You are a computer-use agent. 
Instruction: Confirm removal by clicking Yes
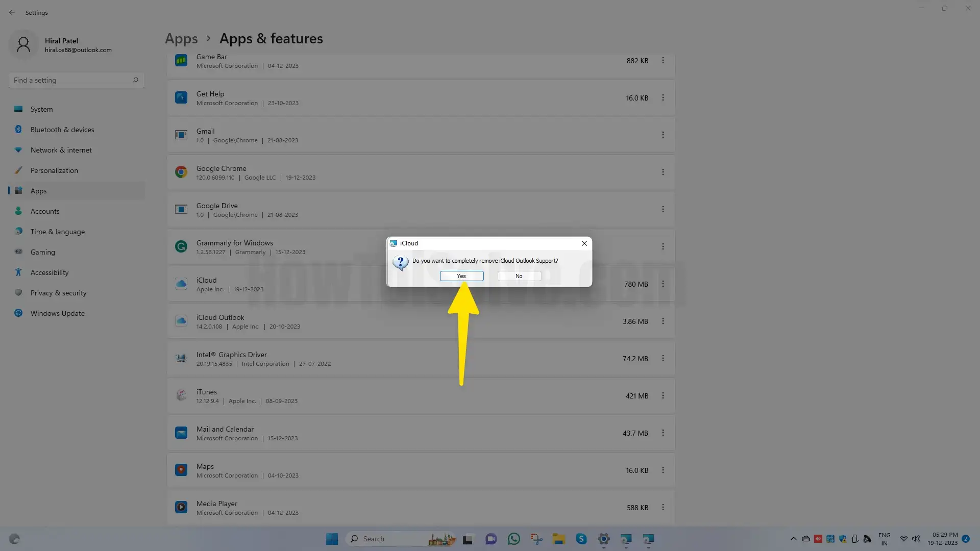pyautogui.click(x=461, y=276)
